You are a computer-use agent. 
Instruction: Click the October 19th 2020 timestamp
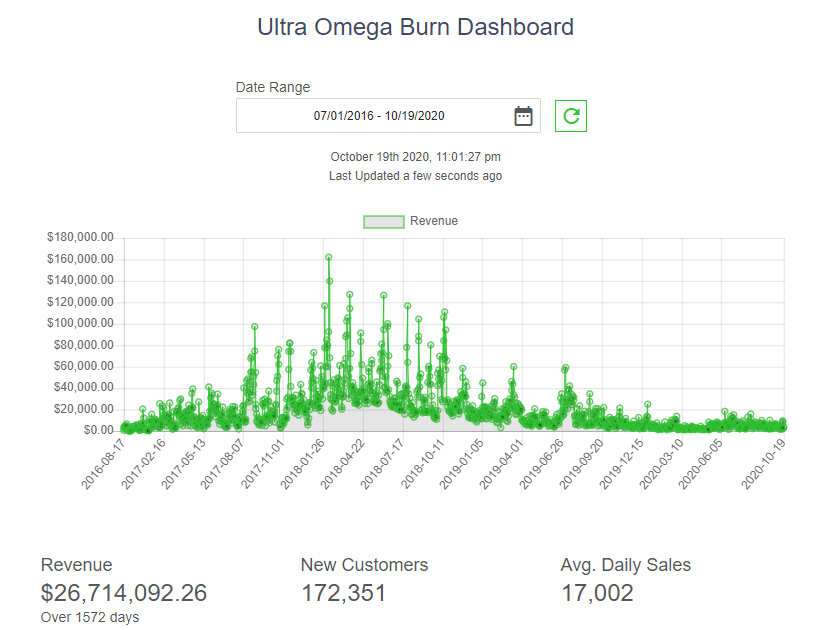click(416, 157)
